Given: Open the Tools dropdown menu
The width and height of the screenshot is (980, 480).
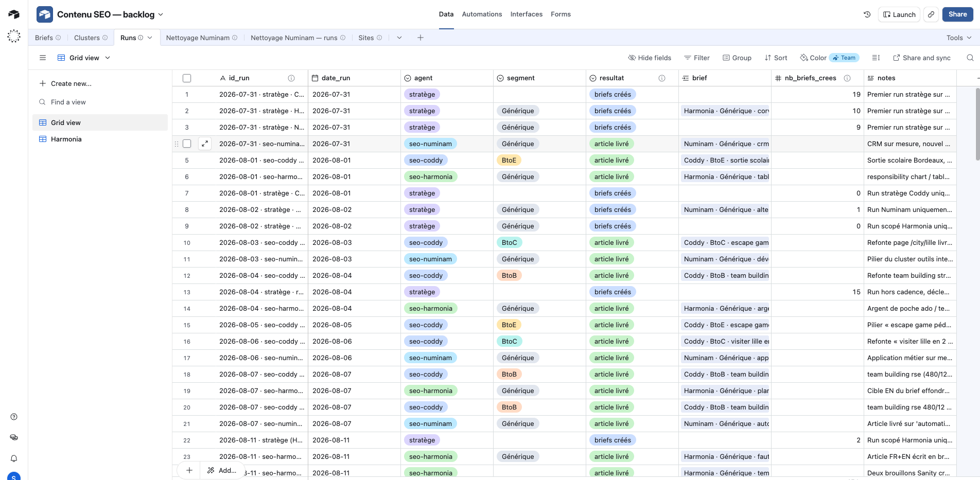Looking at the screenshot, I should click(959, 38).
